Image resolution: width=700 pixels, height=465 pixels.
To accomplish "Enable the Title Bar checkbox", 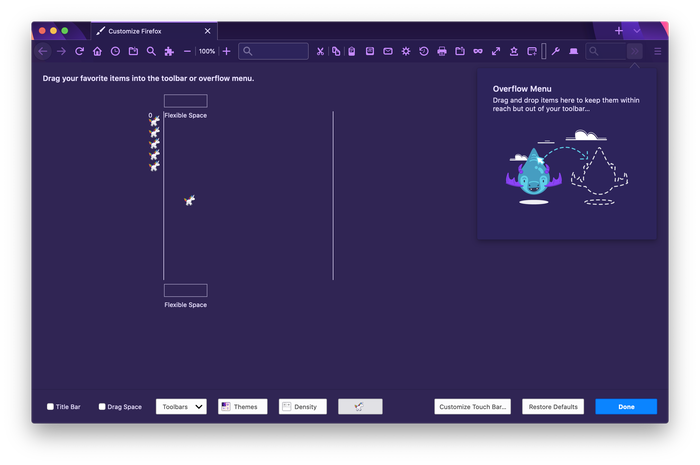I will (x=50, y=407).
